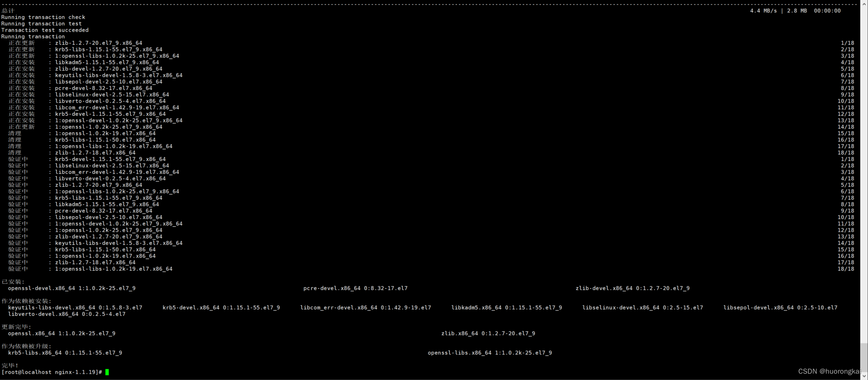Select the "Running transaction check" line
The height and width of the screenshot is (380, 868).
point(43,17)
